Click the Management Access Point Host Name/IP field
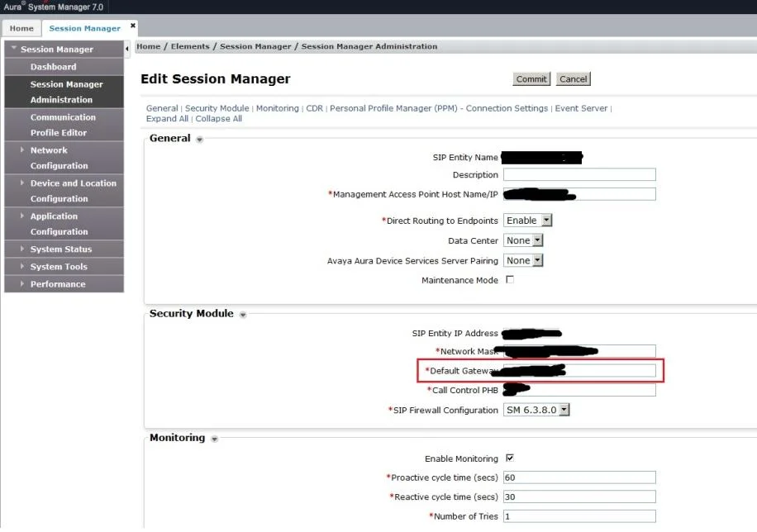The width and height of the screenshot is (757, 532). [579, 193]
